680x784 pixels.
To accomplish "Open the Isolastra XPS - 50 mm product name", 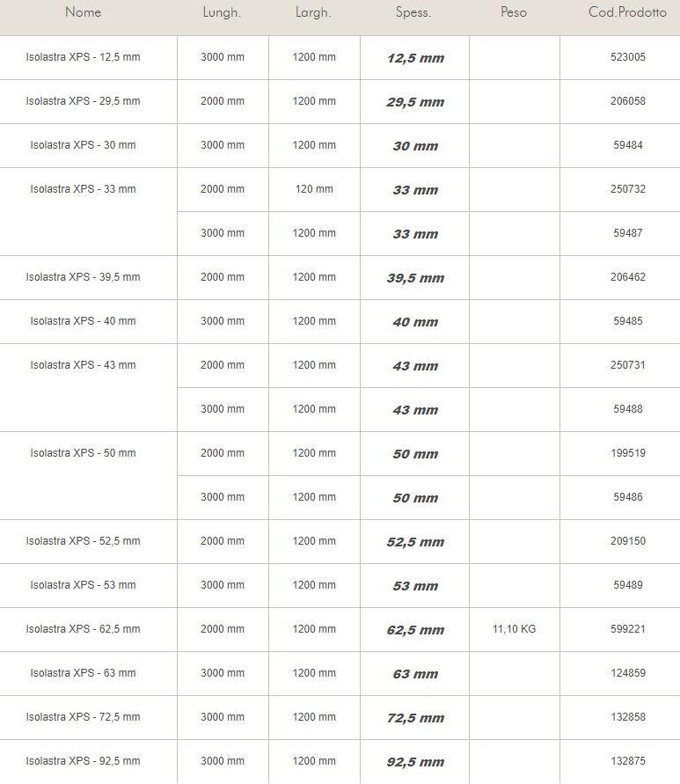I will click(83, 453).
